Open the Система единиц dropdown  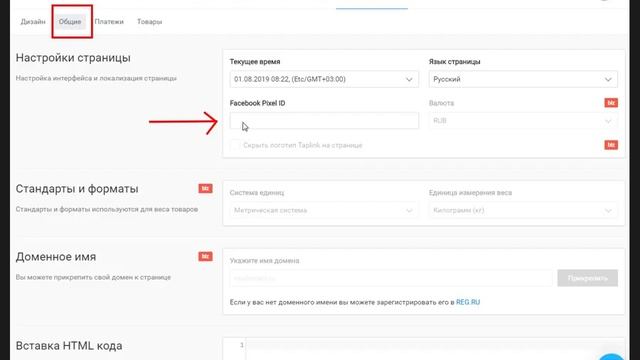pos(324,211)
